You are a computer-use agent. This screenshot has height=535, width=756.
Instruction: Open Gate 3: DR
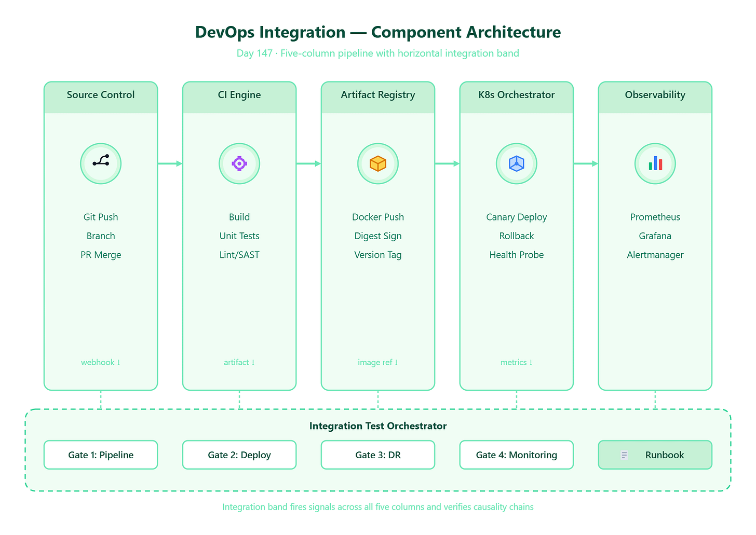point(378,455)
